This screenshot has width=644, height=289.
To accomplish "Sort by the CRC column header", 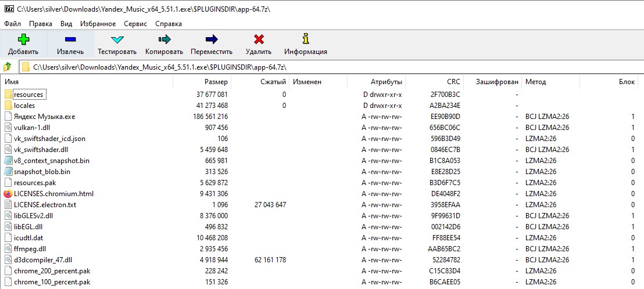I will pos(435,82).
